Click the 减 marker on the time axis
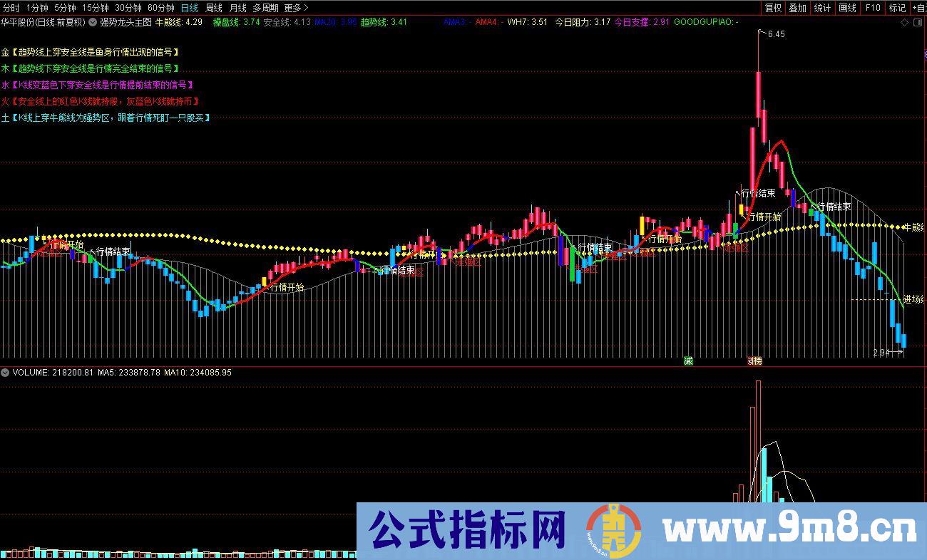927x560 pixels. coord(688,361)
